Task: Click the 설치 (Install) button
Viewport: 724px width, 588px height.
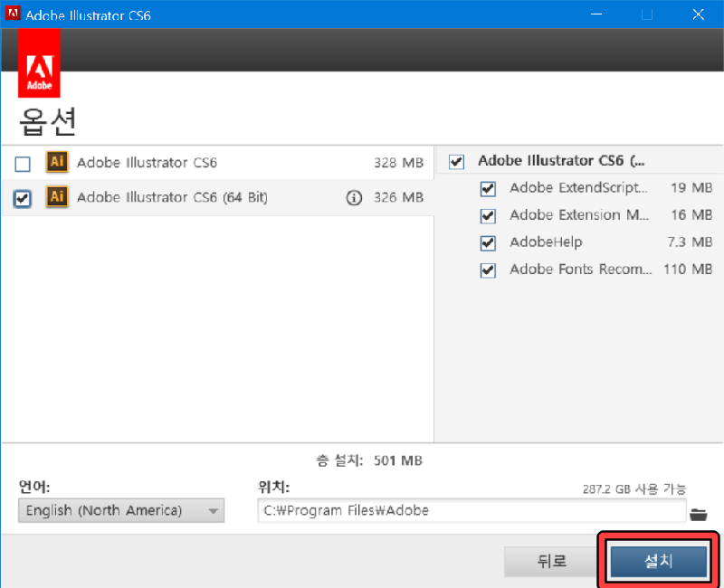Action: (659, 561)
